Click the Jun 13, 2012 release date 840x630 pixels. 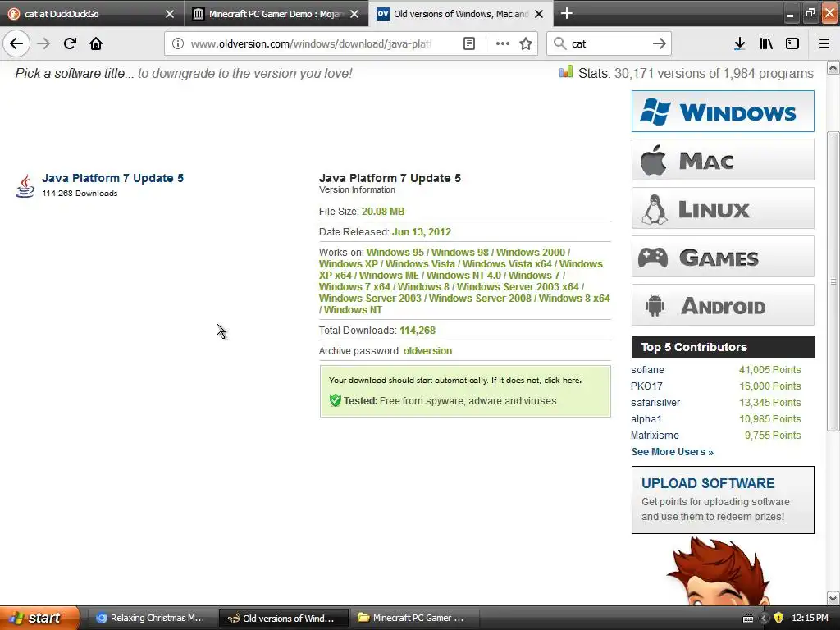point(422,232)
